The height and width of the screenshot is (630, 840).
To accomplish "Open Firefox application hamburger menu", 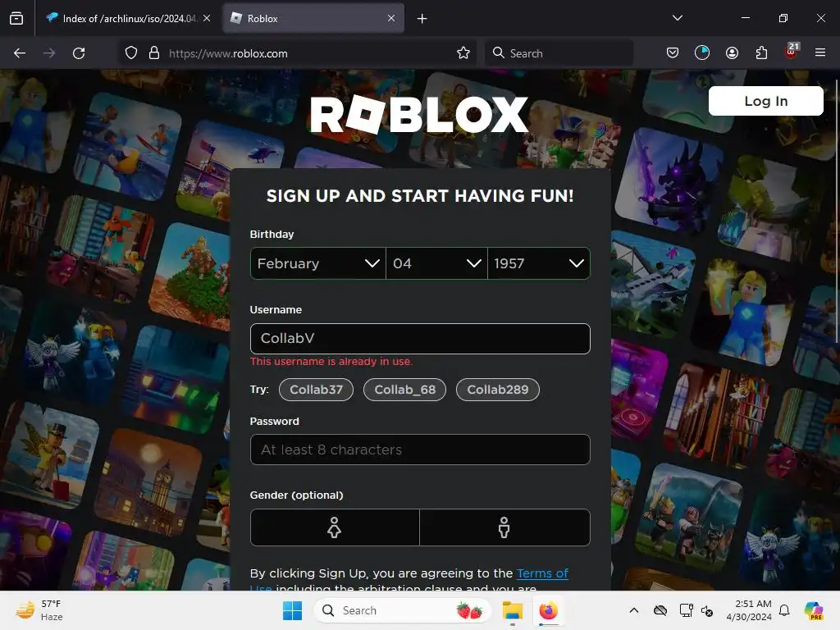I will point(820,52).
